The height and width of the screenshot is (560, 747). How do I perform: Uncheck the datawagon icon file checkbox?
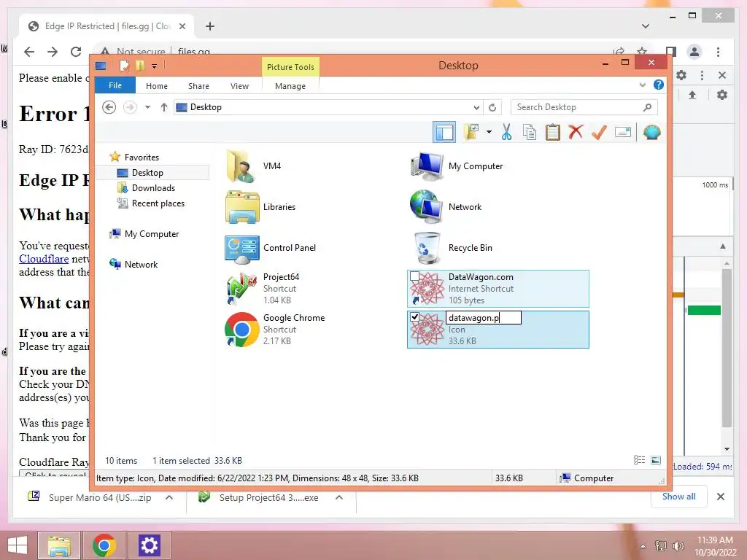tap(414, 317)
